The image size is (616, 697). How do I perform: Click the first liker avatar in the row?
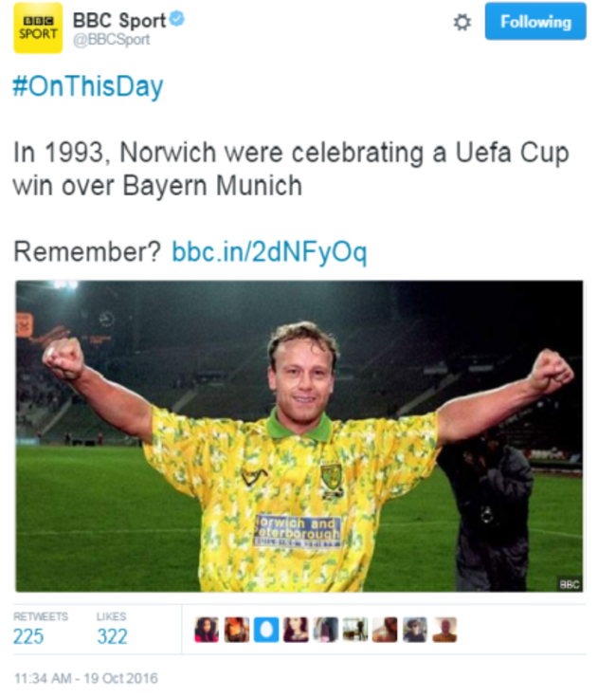point(207,630)
